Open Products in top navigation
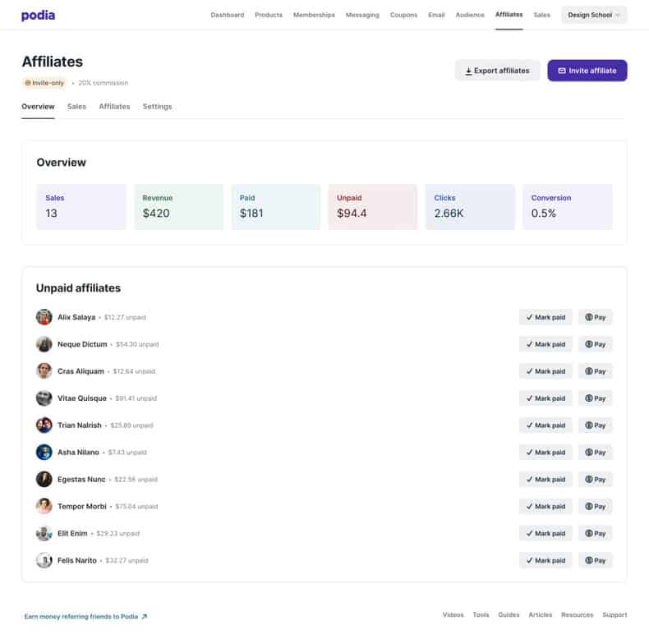Screen dimensions: 649x644 pos(269,15)
